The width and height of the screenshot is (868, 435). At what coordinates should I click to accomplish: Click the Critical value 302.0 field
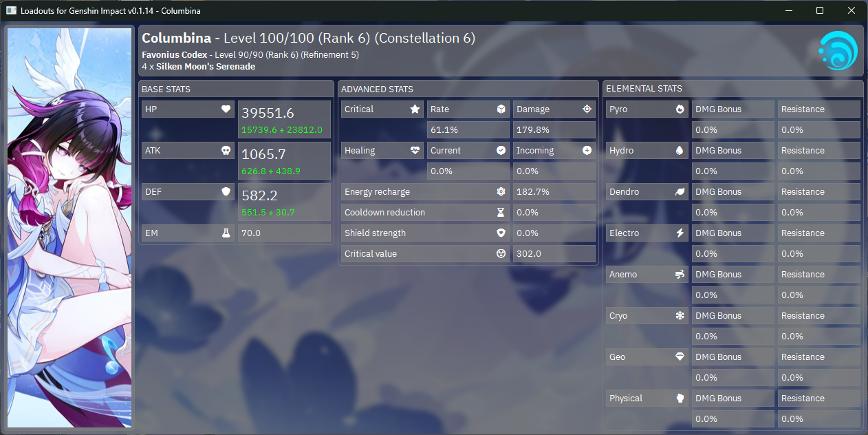[554, 254]
